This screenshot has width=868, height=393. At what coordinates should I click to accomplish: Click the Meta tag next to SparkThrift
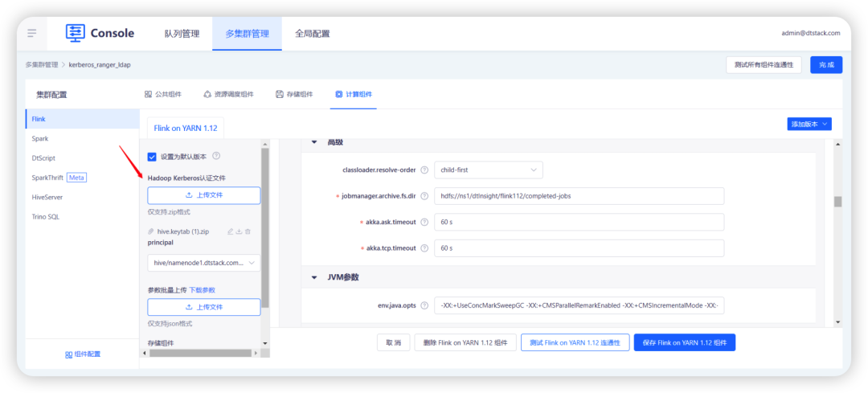tap(76, 178)
